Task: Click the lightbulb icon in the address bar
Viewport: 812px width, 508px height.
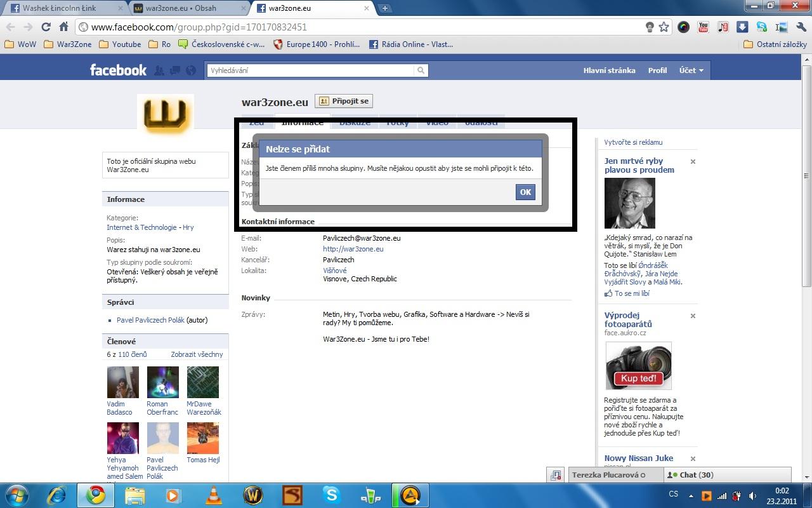Action: (x=650, y=27)
